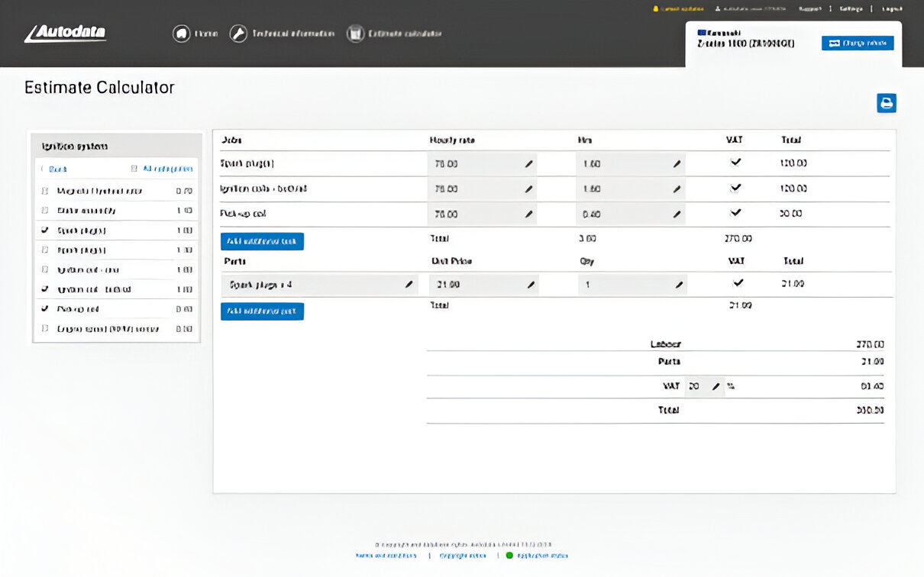Viewport: 924px width, 577px height.
Task: Click the pencil icon beside VAT percentage
Action: click(716, 387)
